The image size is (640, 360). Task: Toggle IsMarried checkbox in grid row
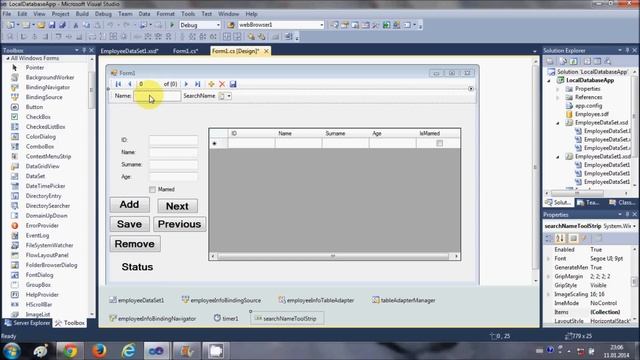(440, 143)
